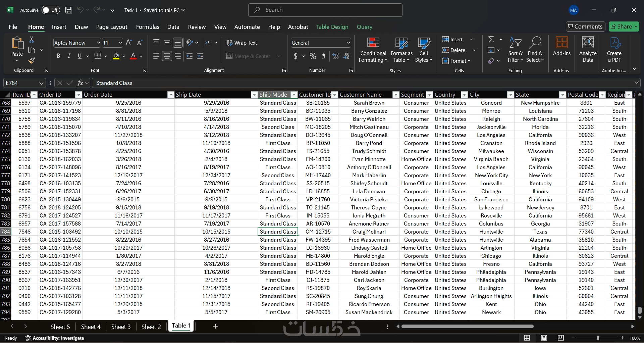
Task: Open the Table Design ribbon tab
Action: 332,27
